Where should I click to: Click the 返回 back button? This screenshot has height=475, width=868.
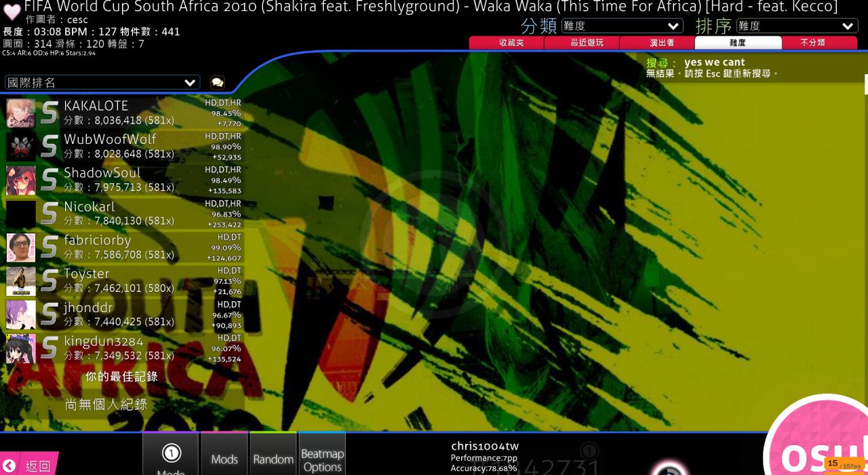[28, 465]
